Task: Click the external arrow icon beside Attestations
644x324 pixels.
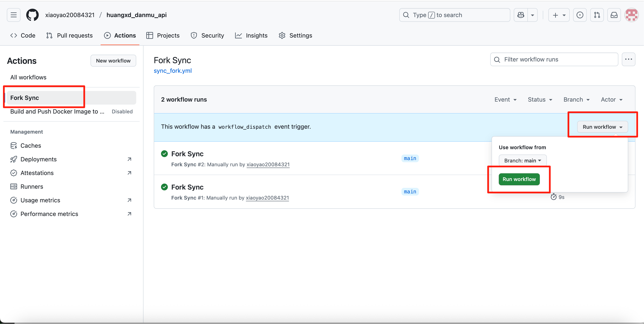Action: pyautogui.click(x=129, y=173)
